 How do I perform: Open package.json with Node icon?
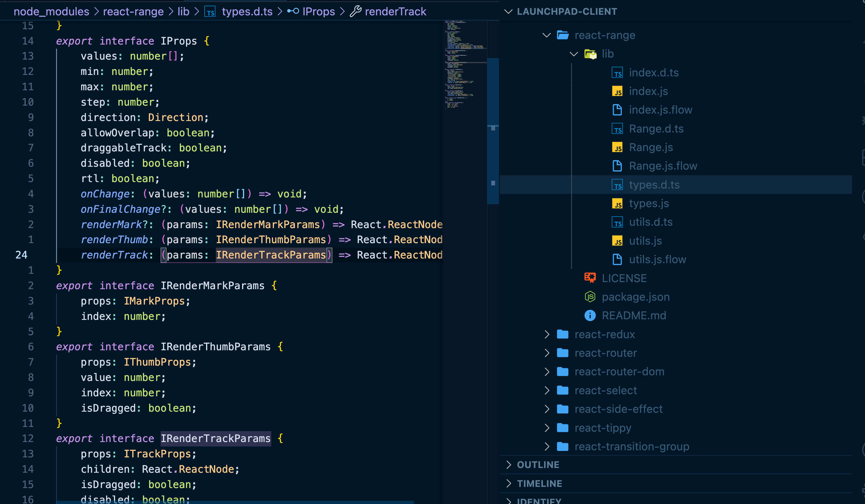[635, 297]
